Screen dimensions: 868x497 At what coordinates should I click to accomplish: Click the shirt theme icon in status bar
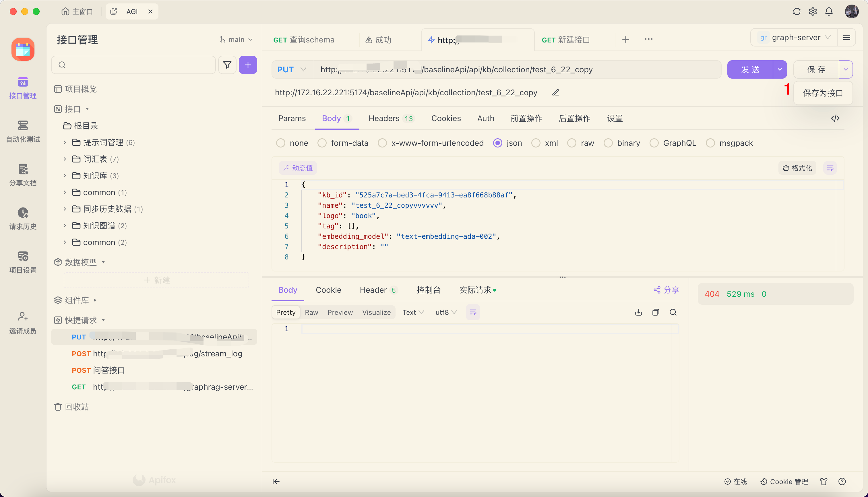point(824,481)
